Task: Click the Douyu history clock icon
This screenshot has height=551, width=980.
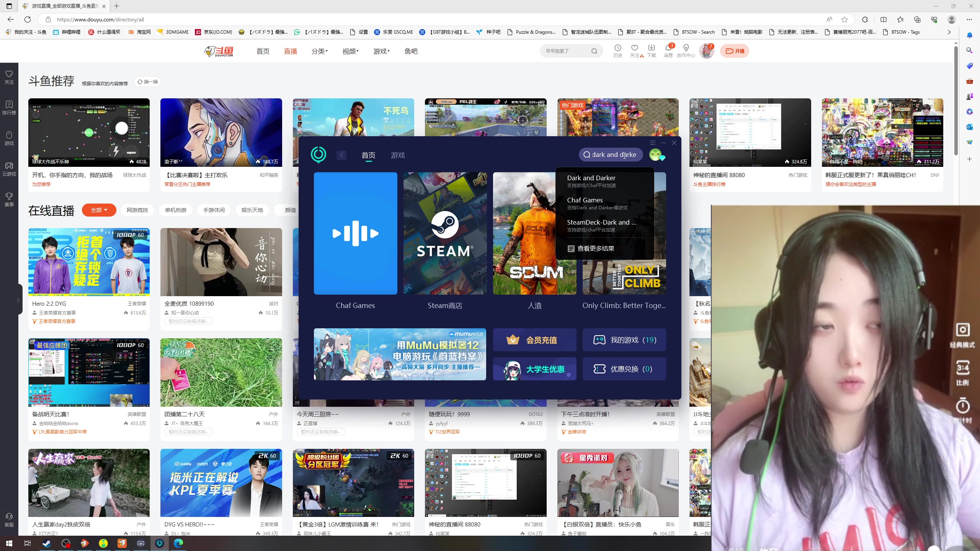Action: 617,48
